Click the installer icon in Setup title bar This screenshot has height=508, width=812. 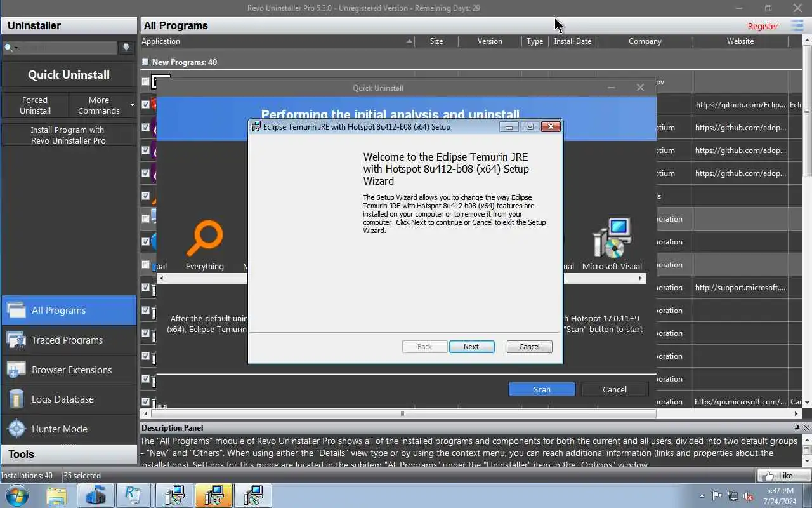(x=256, y=126)
